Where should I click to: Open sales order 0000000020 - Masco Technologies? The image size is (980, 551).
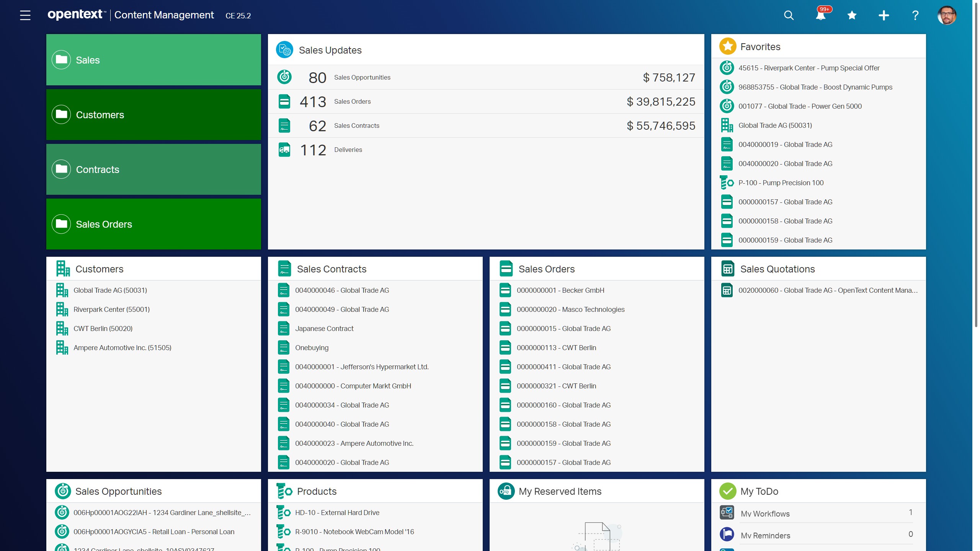click(x=597, y=309)
